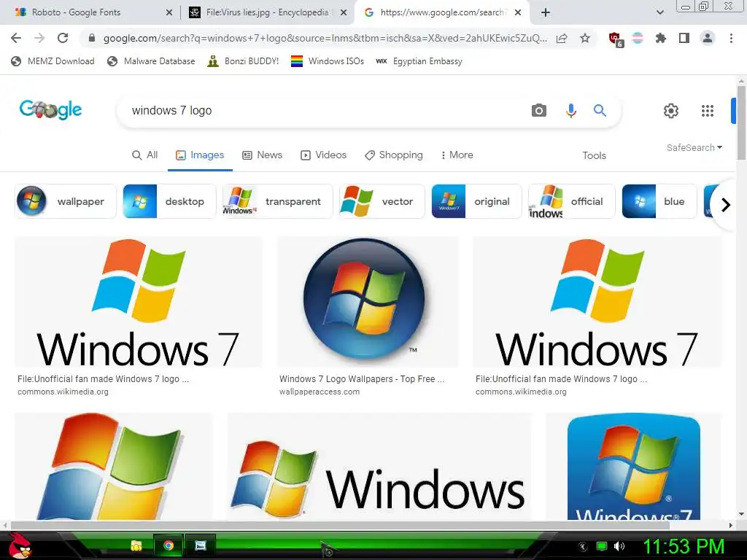Filter results by blue chip
Viewport: 747px width, 560px height.
(659, 201)
